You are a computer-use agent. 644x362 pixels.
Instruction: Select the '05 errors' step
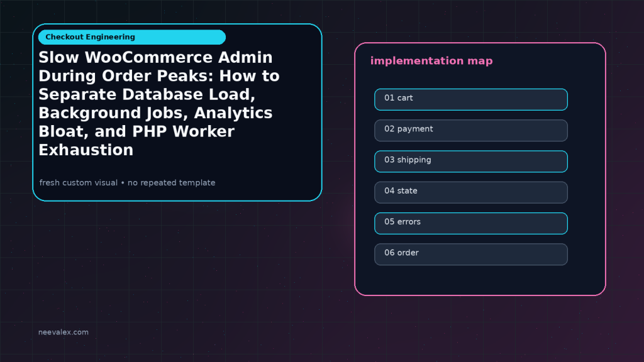(x=470, y=223)
